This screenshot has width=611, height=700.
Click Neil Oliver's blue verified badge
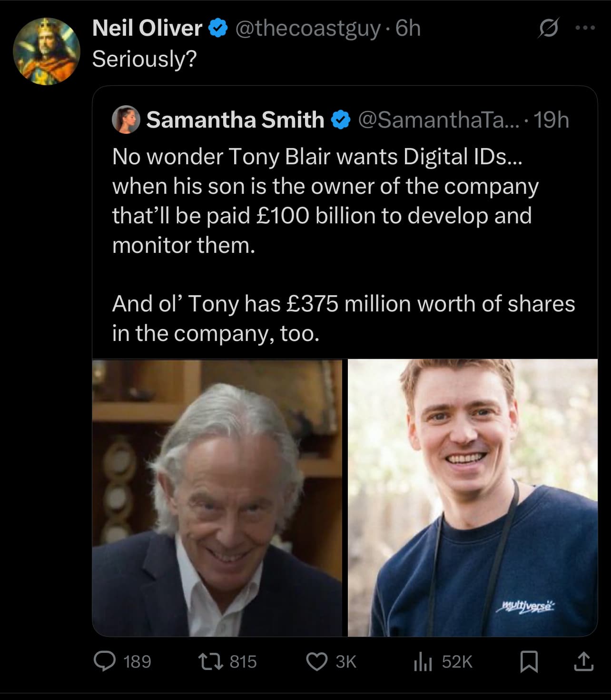click(217, 29)
